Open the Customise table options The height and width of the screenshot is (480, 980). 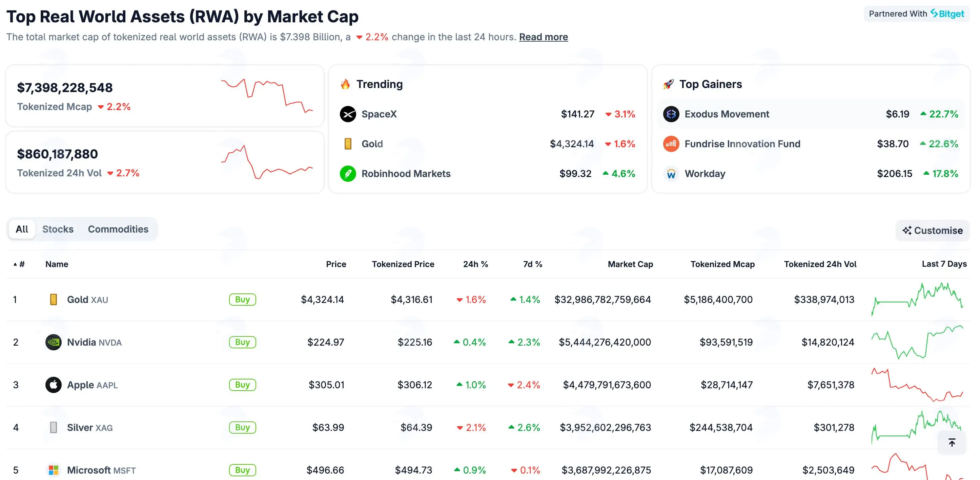[x=933, y=230]
